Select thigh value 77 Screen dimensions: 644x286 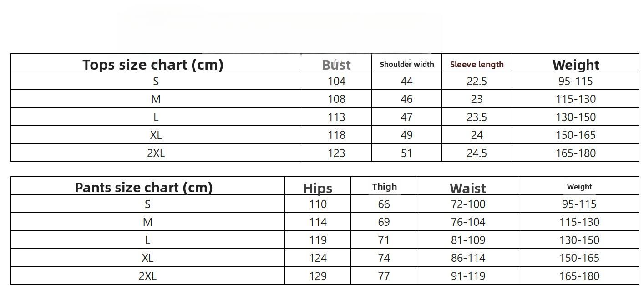coord(384,276)
